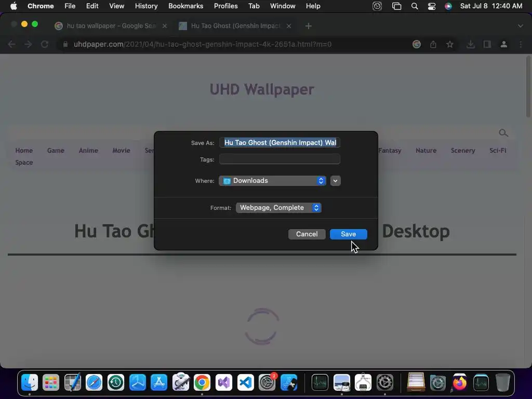Open Finder from the Dock
532x399 pixels.
point(30,383)
